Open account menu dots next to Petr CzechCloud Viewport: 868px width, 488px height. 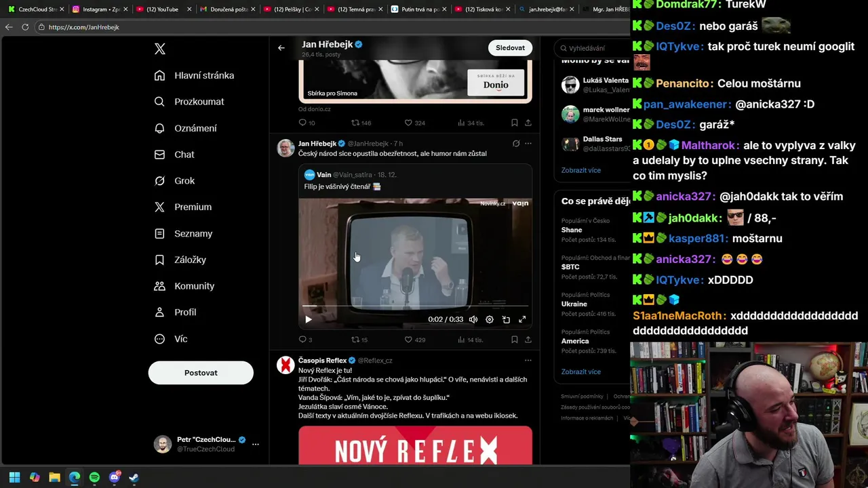256,444
